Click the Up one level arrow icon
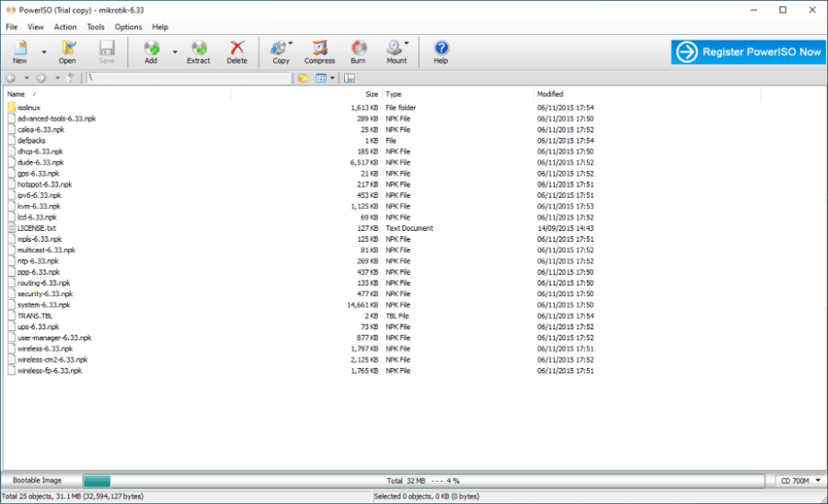Image resolution: width=828 pixels, height=504 pixels. point(70,78)
